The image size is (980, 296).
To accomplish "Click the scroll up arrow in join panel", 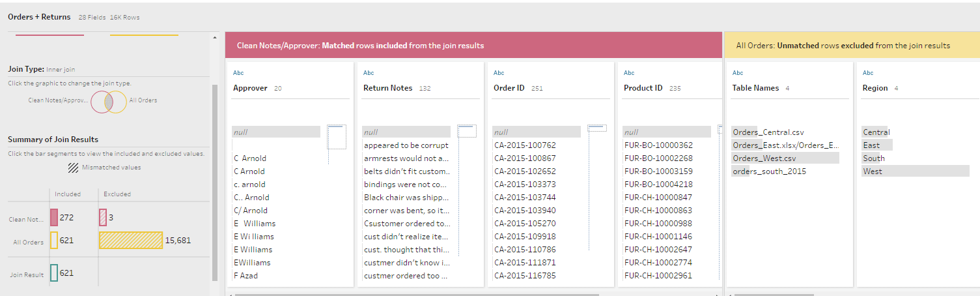I will [215, 38].
